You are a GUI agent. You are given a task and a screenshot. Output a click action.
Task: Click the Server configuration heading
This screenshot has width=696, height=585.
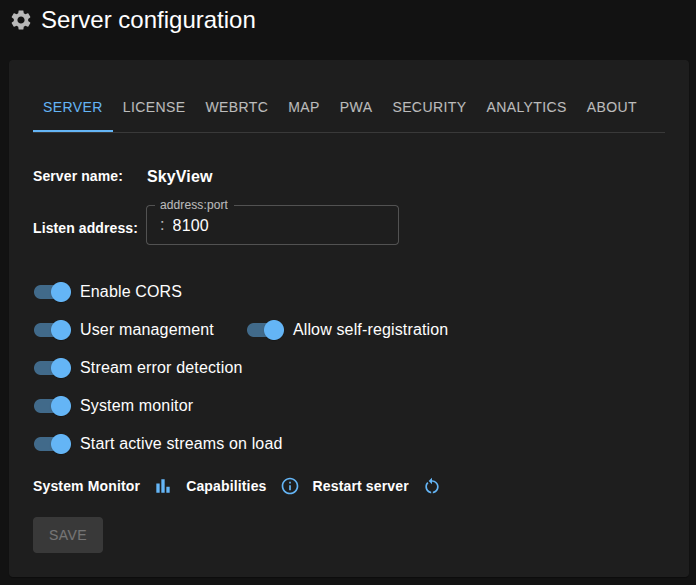pyautogui.click(x=148, y=20)
